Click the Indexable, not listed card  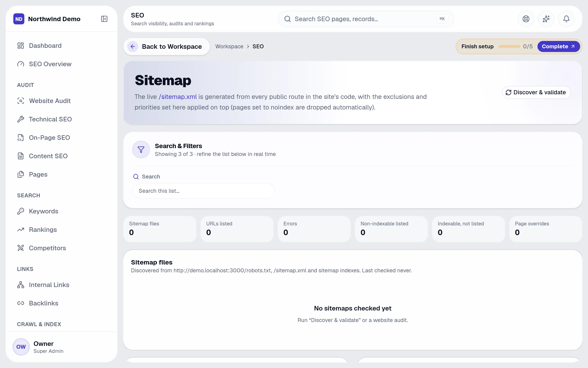point(468,229)
